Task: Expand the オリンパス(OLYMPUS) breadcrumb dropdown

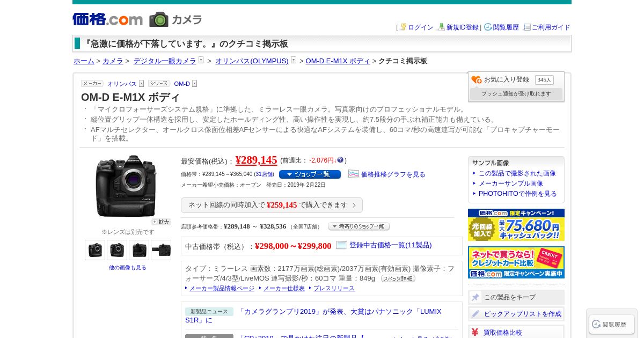Action: [x=293, y=60]
